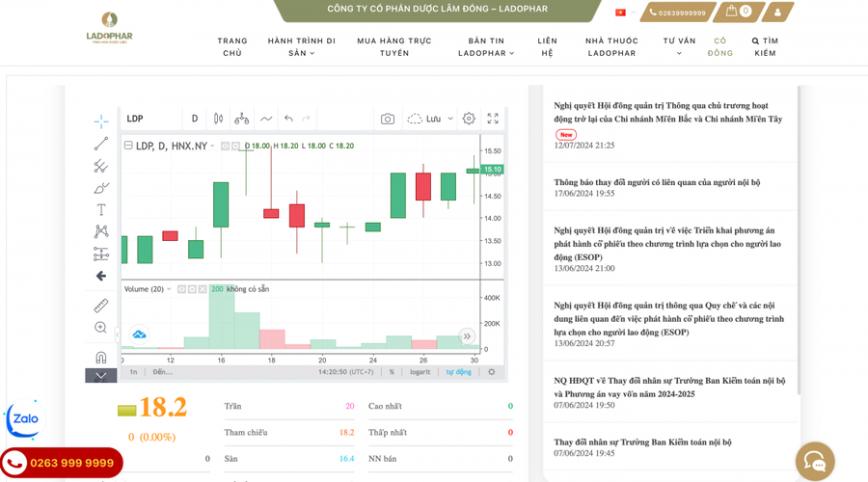
Task: Select the text annotation tool
Action: pyautogui.click(x=100, y=210)
